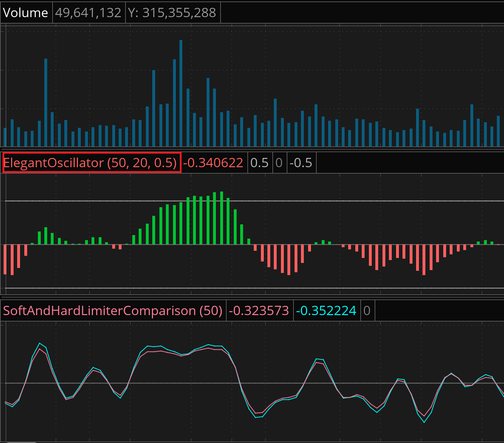Select the 0.5 overbought level value
The height and width of the screenshot is (443, 504).
[260, 163]
